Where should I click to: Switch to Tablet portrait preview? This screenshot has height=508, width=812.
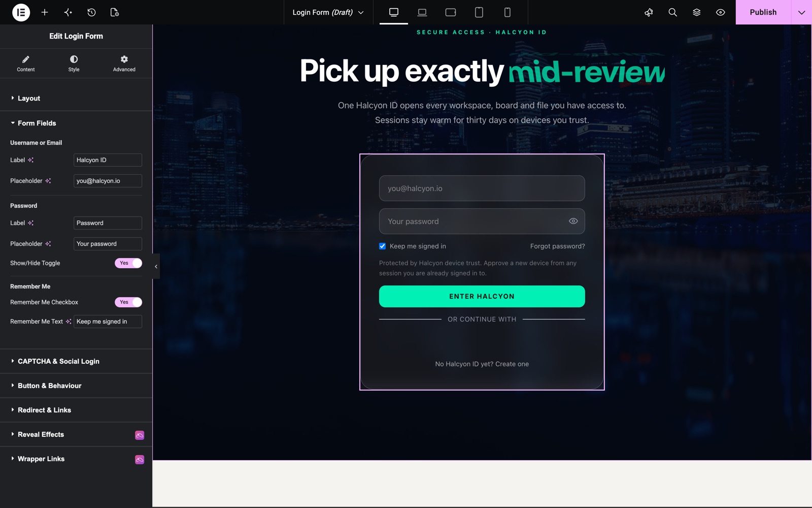[479, 12]
